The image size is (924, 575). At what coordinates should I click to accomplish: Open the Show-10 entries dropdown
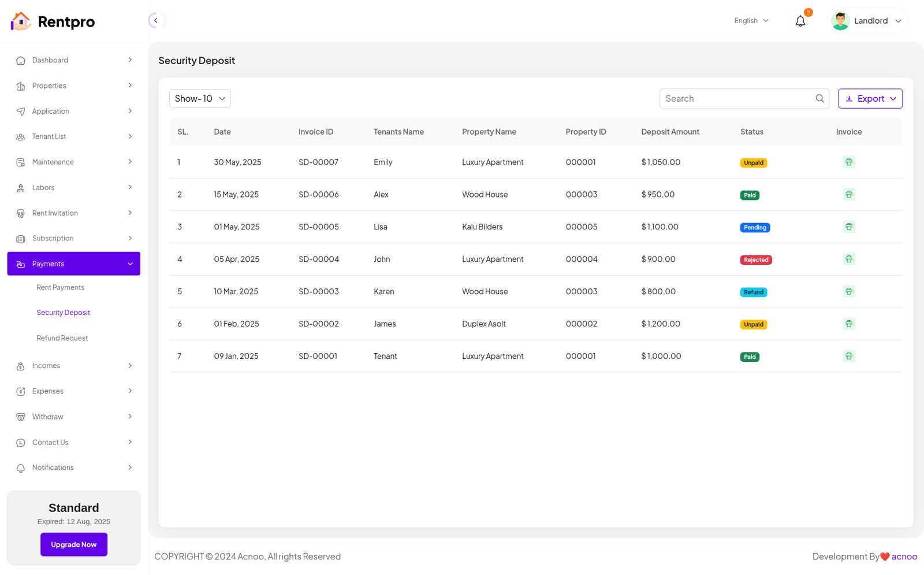pyautogui.click(x=200, y=99)
